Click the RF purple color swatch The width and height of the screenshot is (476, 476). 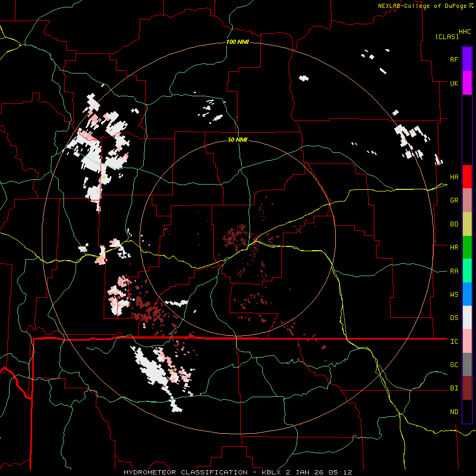click(x=467, y=59)
